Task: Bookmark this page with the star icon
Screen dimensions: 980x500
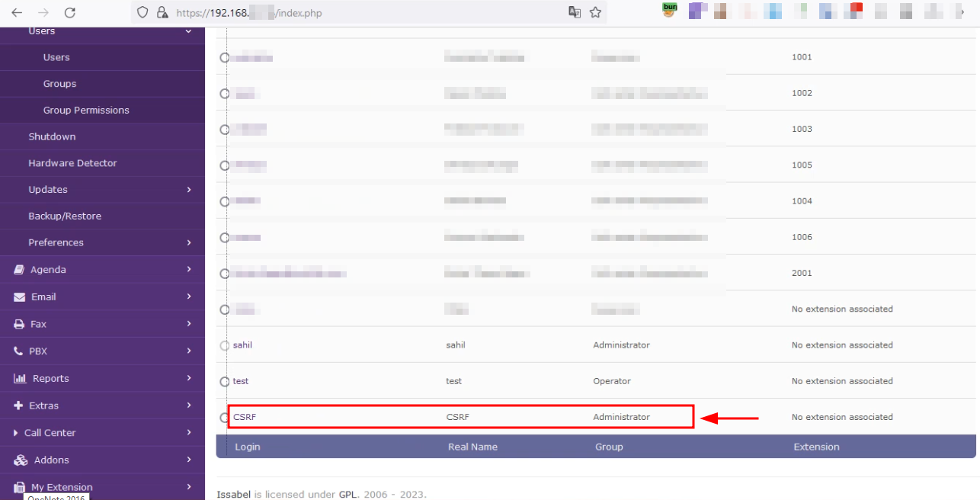Action: (596, 12)
